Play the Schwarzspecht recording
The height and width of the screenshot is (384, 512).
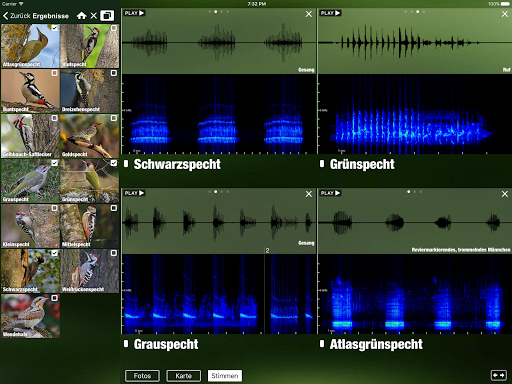(134, 13)
